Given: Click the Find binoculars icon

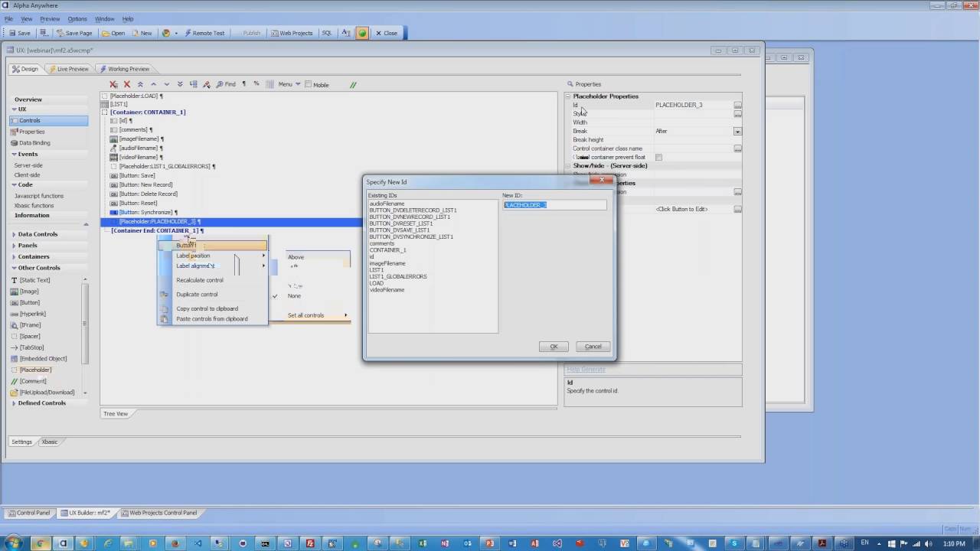Looking at the screenshot, I should pos(220,84).
